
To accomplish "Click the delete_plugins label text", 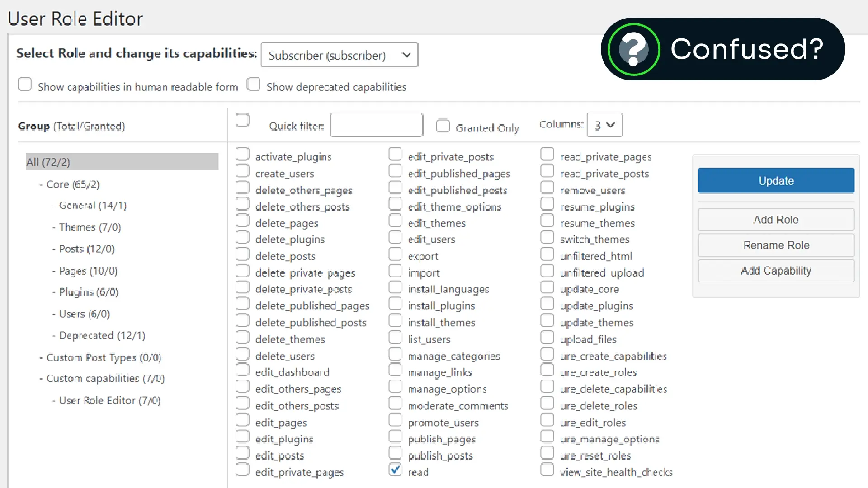I will [x=290, y=239].
